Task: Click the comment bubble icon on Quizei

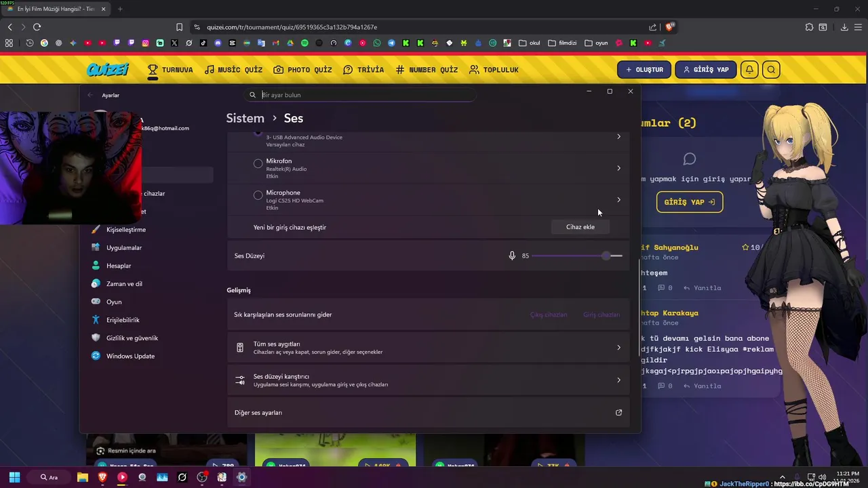Action: tap(690, 159)
